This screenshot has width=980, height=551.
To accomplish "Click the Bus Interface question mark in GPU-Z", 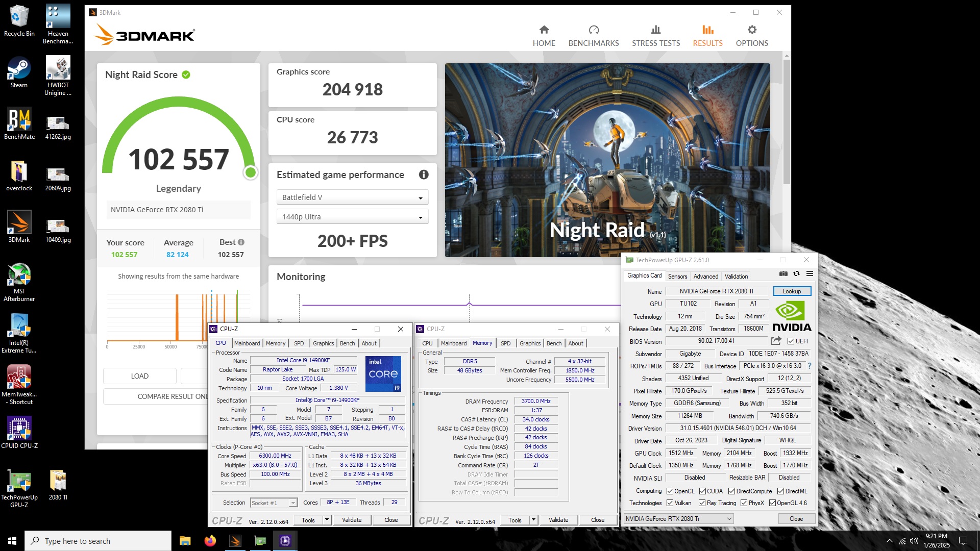I will point(810,366).
